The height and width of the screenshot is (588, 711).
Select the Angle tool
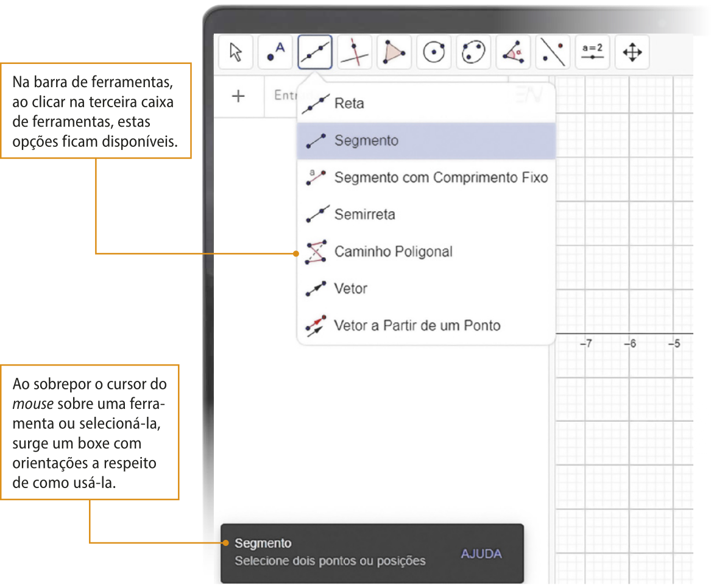click(514, 52)
